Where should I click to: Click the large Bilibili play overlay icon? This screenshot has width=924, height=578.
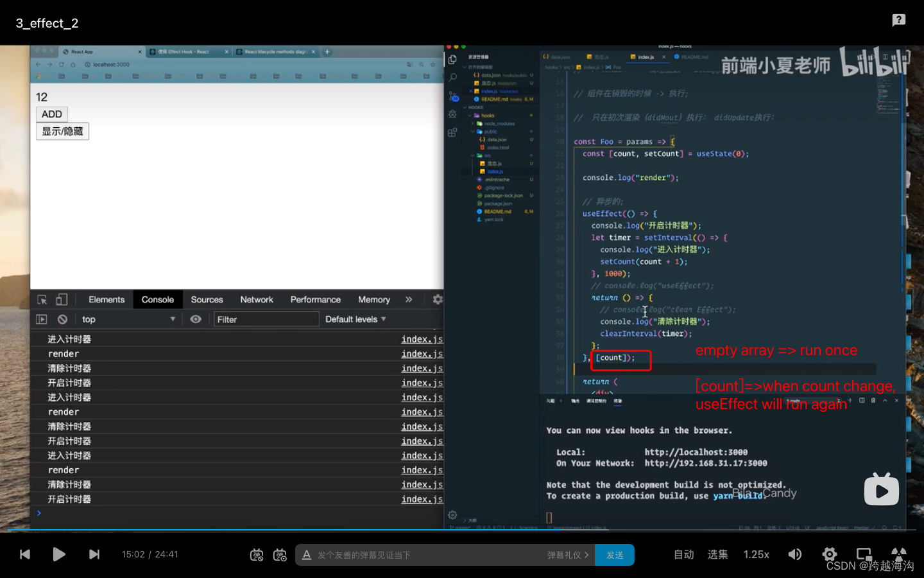pos(882,489)
